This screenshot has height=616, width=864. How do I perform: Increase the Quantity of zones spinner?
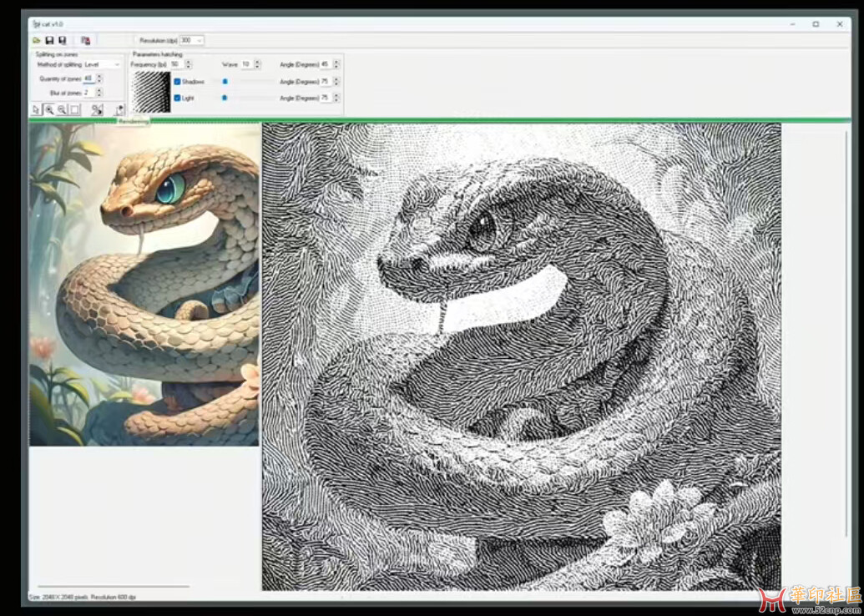click(99, 77)
